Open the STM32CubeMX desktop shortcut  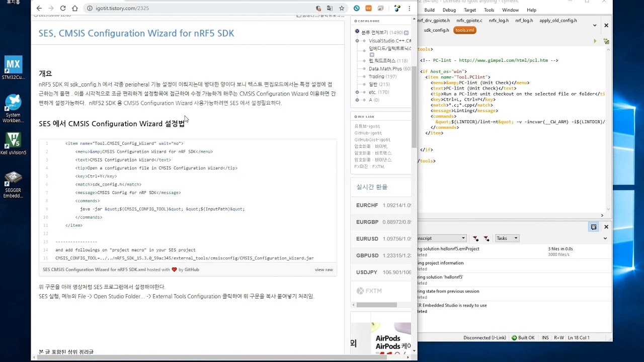(x=13, y=68)
